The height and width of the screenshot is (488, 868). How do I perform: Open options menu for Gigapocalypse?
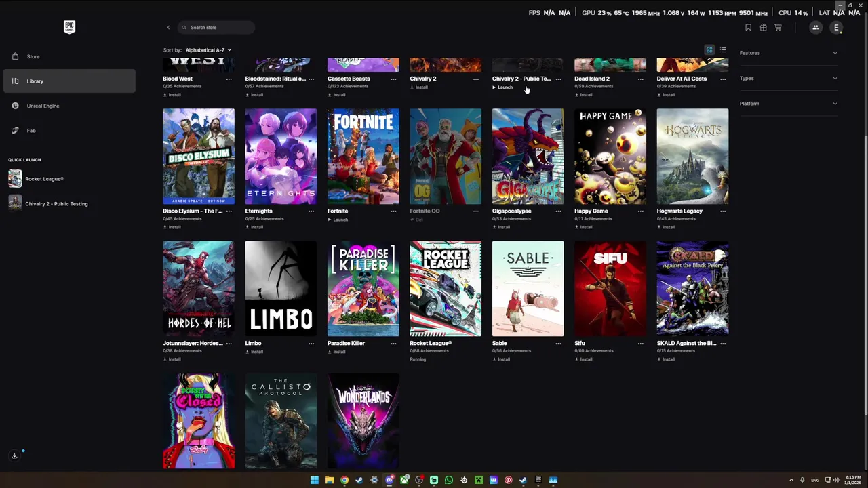click(558, 211)
